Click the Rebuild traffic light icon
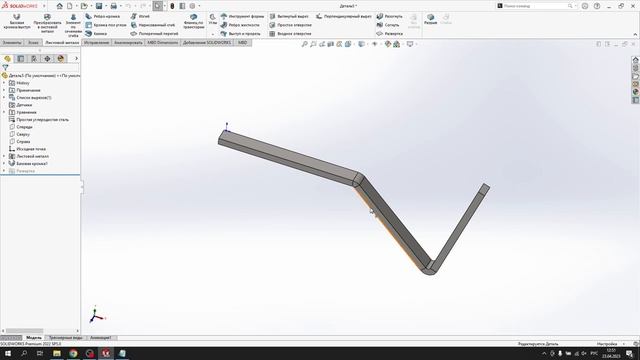The image size is (640, 360). point(172,6)
